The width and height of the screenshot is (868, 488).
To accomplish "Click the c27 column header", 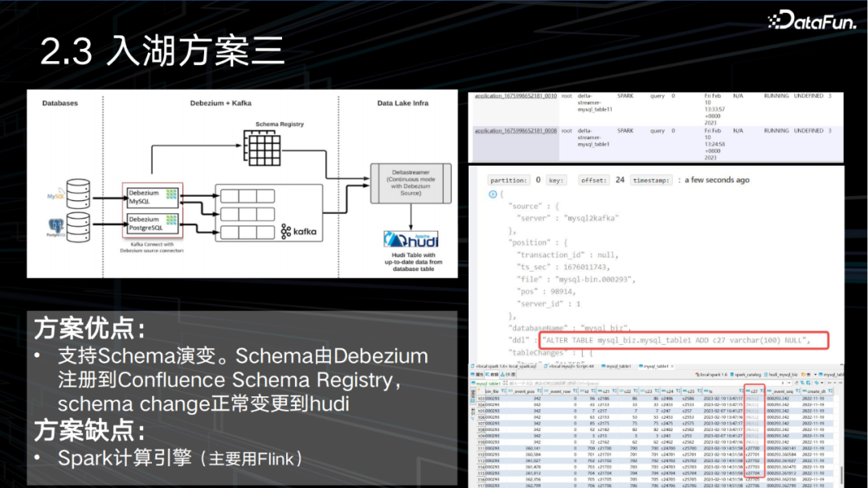I will click(751, 391).
